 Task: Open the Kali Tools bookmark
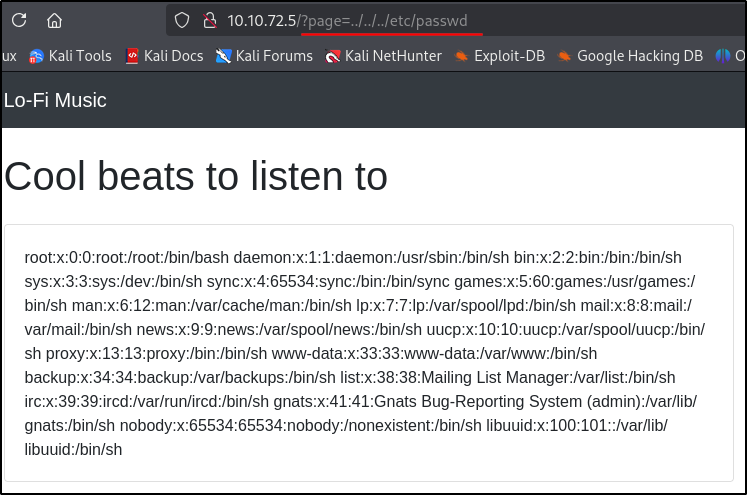pos(70,56)
